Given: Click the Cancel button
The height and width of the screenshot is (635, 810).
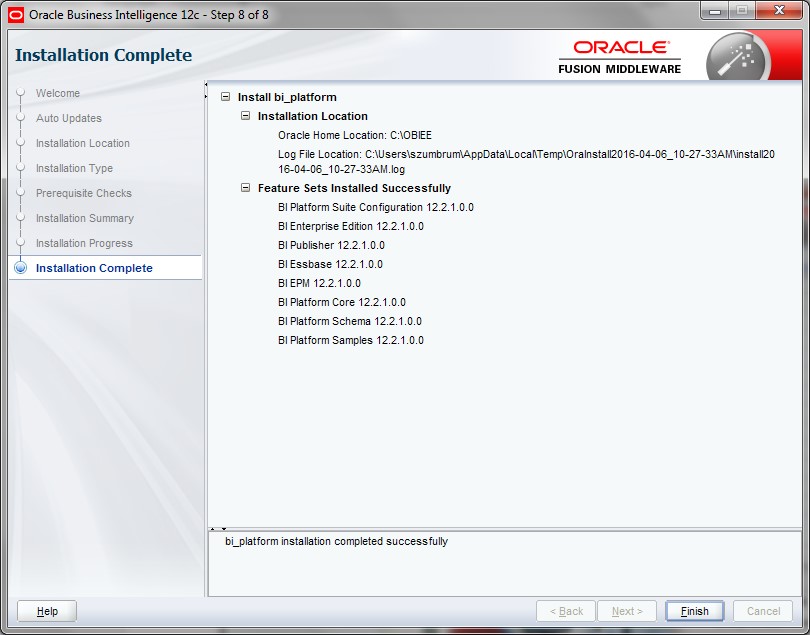Looking at the screenshot, I should pyautogui.click(x=763, y=611).
